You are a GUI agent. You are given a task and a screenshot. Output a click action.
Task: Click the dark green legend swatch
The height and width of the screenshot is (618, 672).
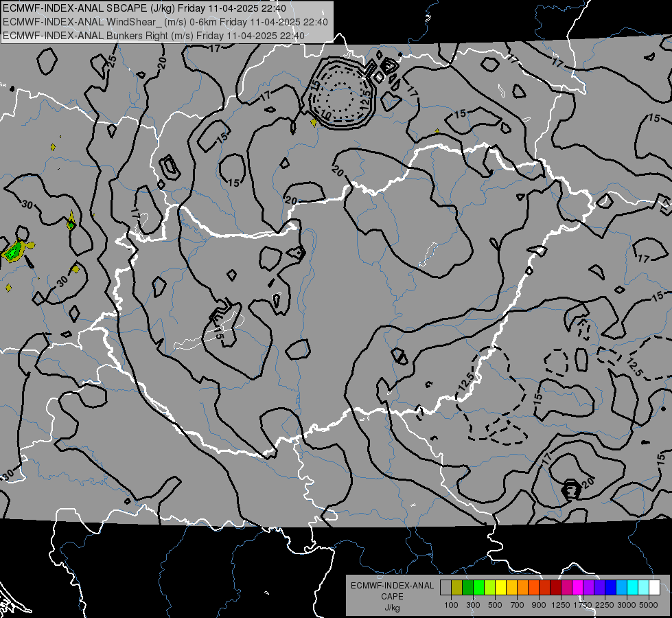coord(468,587)
